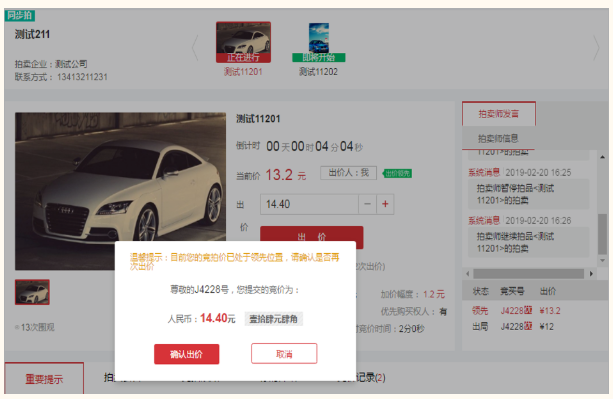Viewport: 613px width, 399px height.
Task: Click the bid price input field showing 14.40
Action: pos(309,204)
